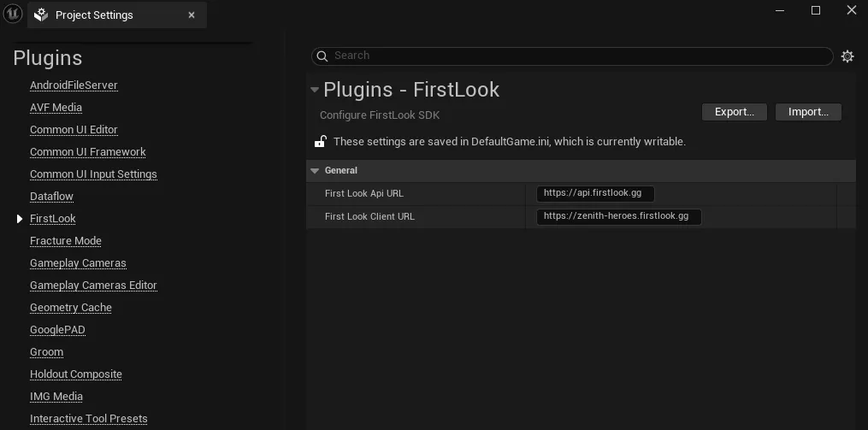Focus the Search settings field
The height and width of the screenshot is (430, 868).
572,56
